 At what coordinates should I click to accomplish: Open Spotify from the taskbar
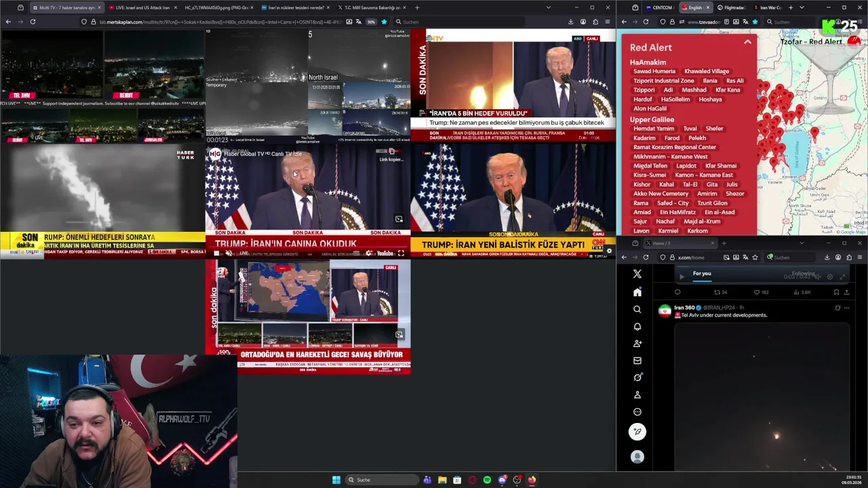click(x=487, y=480)
